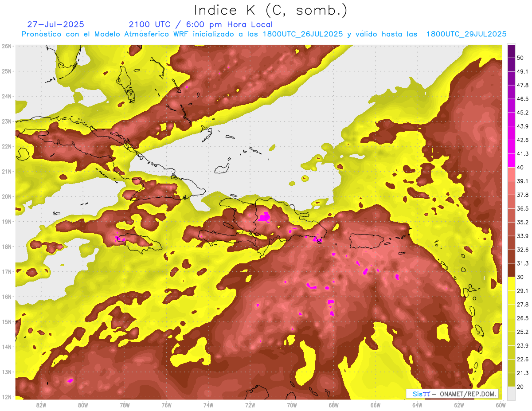Viewport: 532px width, 411px height.
Task: Click the latitude label "22N"
Action: point(6,146)
